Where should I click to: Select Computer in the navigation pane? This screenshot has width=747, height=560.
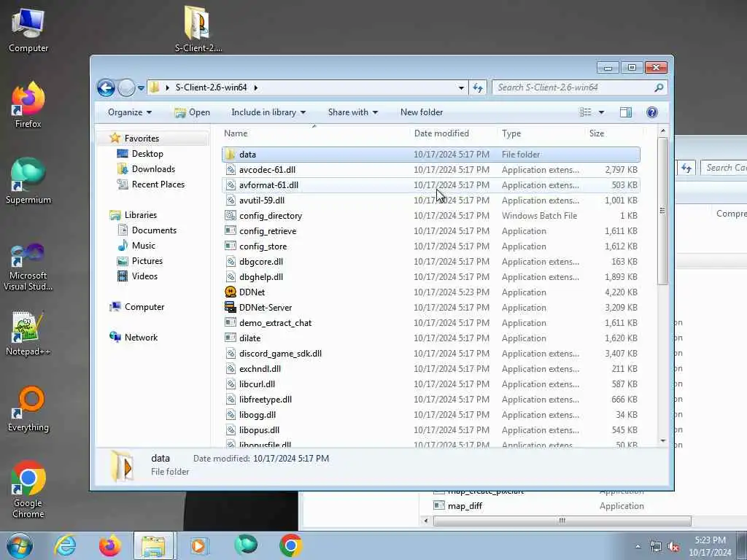[x=144, y=307]
